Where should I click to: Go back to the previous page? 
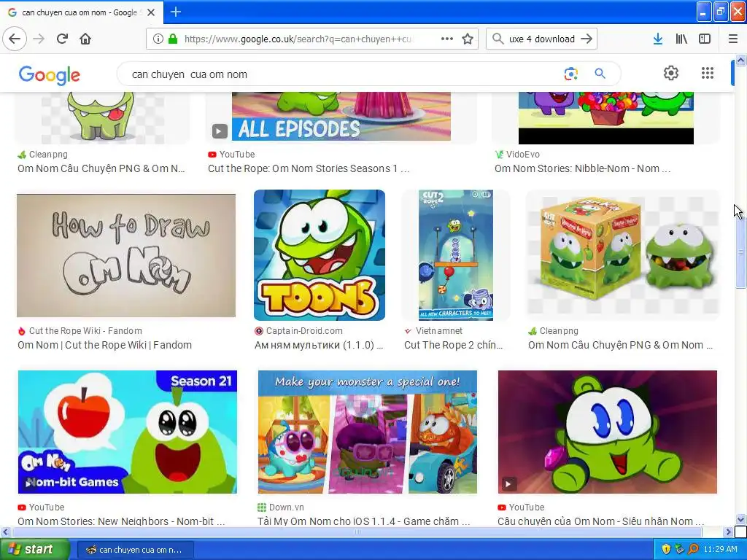pos(15,39)
